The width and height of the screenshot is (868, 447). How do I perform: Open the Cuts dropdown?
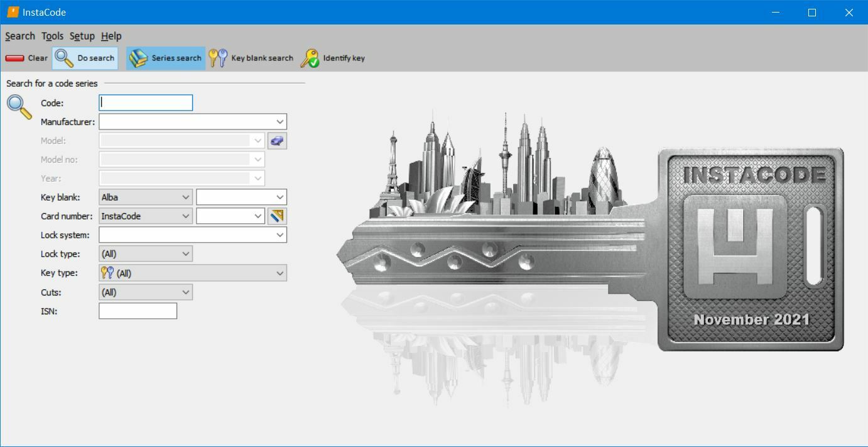click(x=146, y=292)
